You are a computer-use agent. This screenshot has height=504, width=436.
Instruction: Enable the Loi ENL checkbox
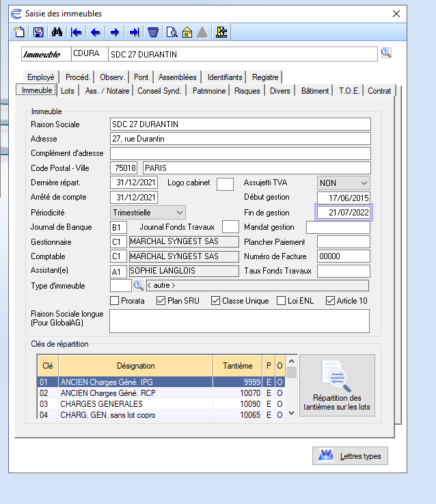pyautogui.click(x=281, y=300)
